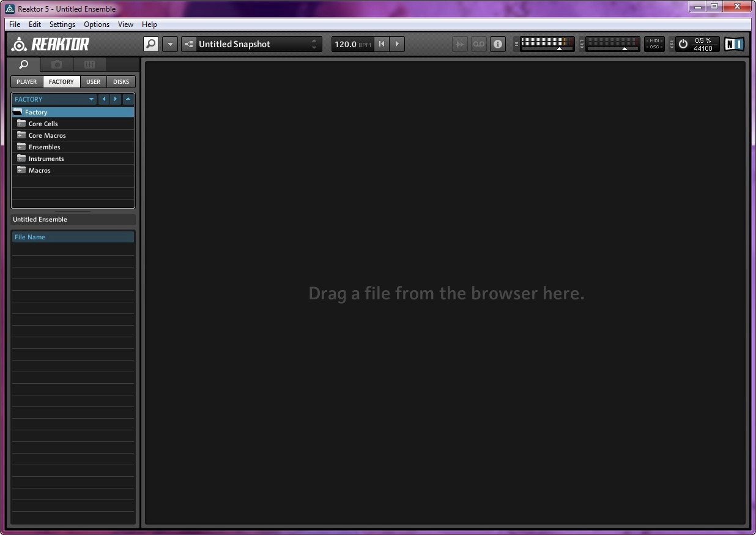The width and height of the screenshot is (756, 535).
Task: Open the File menu
Action: coord(15,24)
